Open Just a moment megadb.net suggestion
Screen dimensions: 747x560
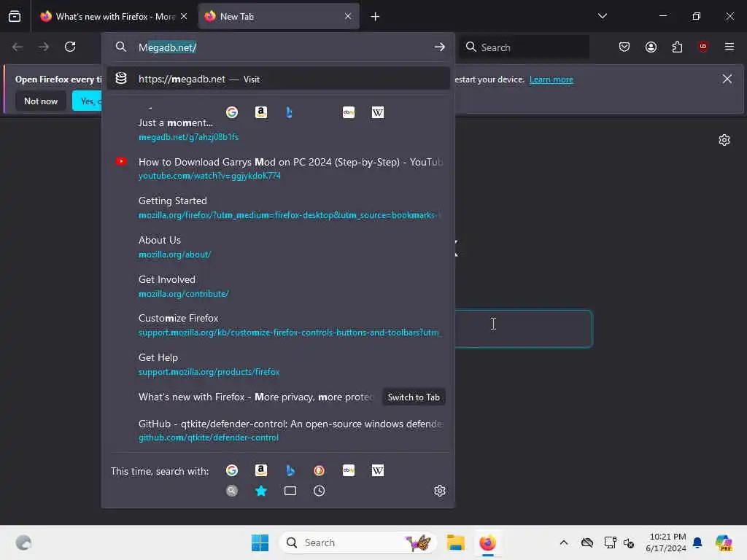click(x=278, y=130)
